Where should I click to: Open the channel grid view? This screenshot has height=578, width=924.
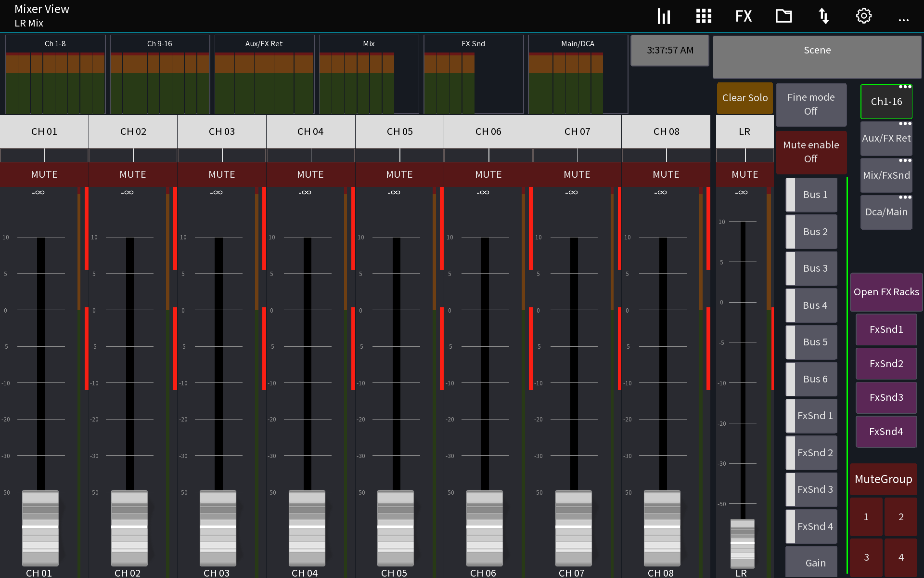tap(703, 15)
